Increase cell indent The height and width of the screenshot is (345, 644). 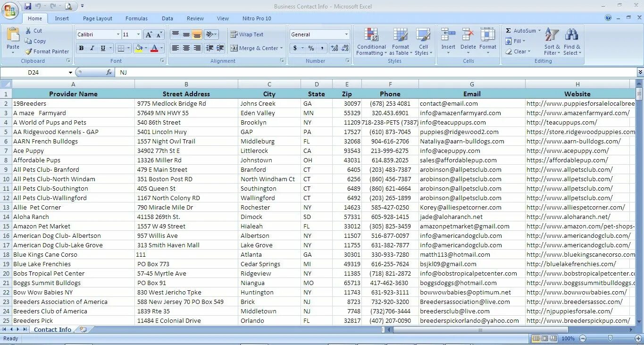coord(219,48)
